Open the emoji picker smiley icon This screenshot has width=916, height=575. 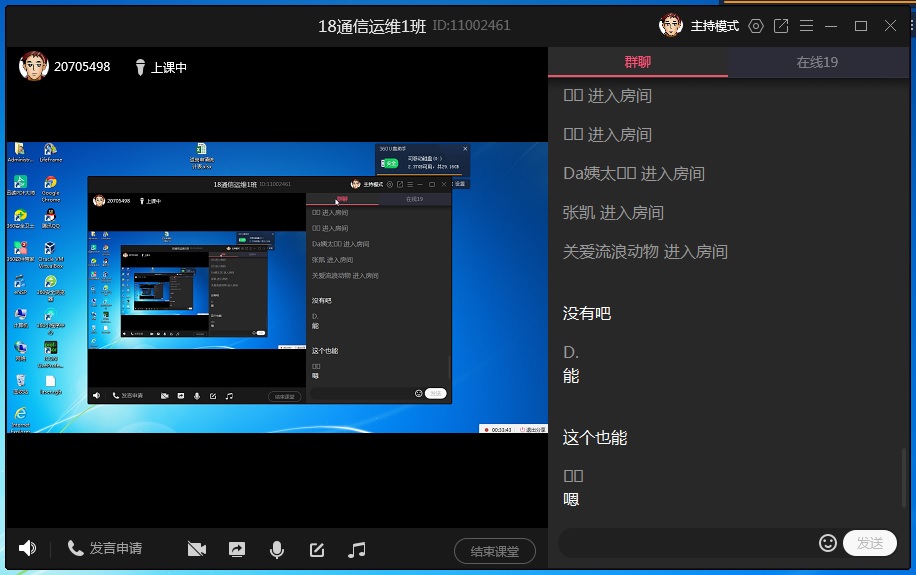[827, 543]
